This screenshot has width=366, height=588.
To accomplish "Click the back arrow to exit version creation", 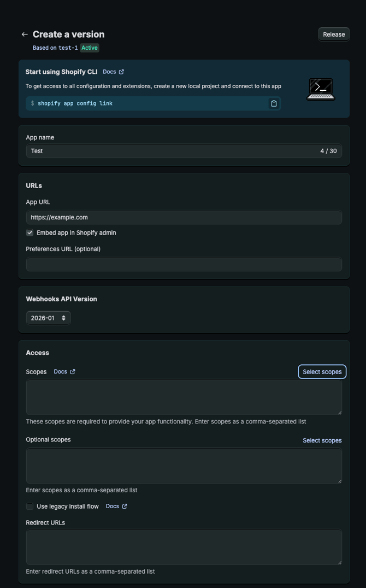I will (x=25, y=34).
